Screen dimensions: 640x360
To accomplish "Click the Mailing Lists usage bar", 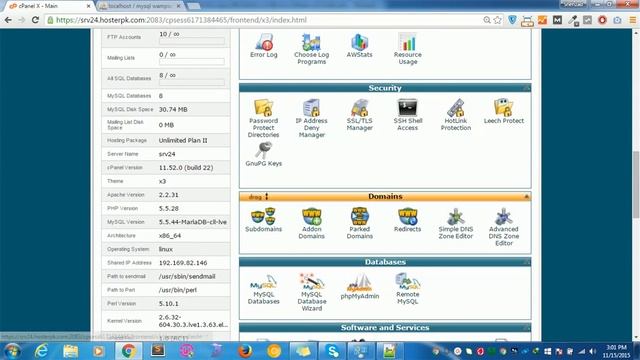I will [x=192, y=62].
